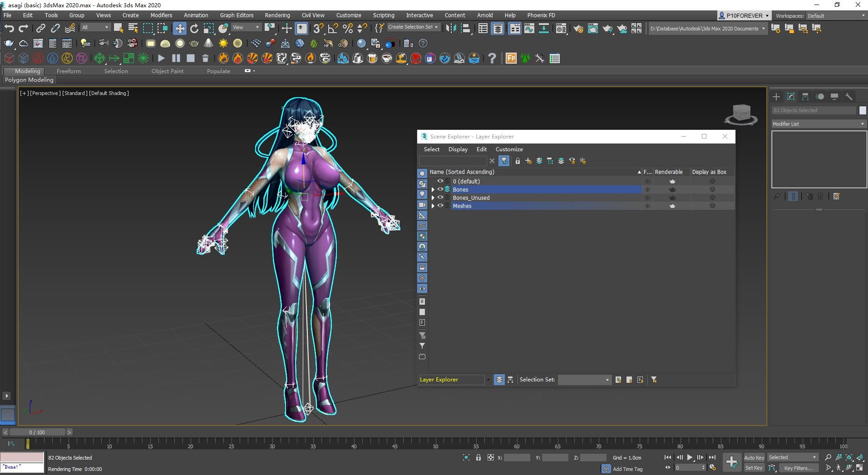Open the Graph Editors menu
The height and width of the screenshot is (475, 868).
[237, 15]
